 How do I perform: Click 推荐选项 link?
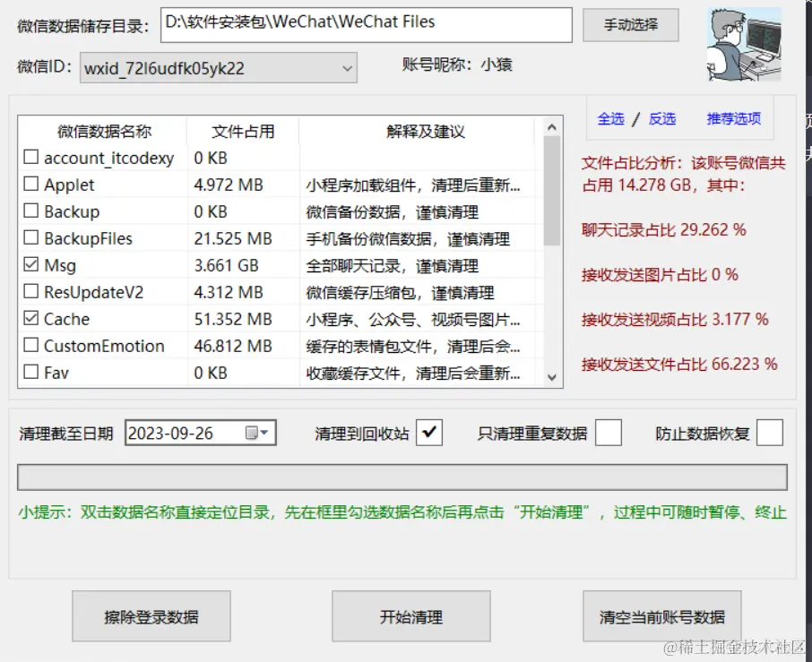coord(734,118)
